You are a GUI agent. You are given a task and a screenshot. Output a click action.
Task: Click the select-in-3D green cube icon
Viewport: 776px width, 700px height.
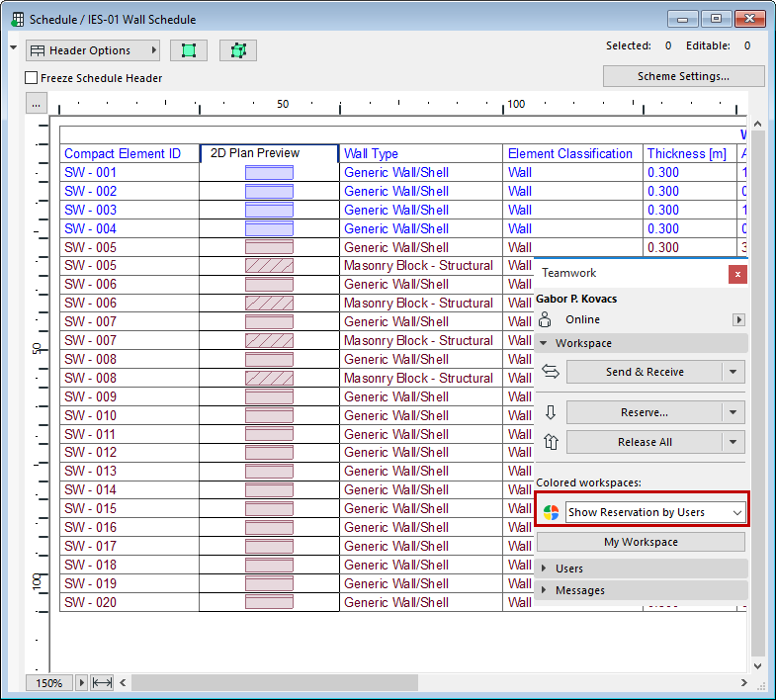pos(237,50)
